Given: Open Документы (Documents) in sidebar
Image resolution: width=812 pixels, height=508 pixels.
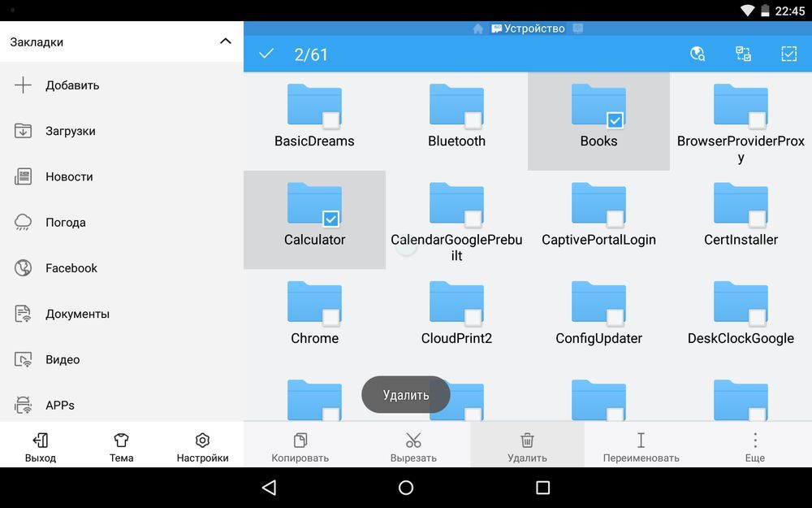Looking at the screenshot, I should pyautogui.click(x=77, y=314).
